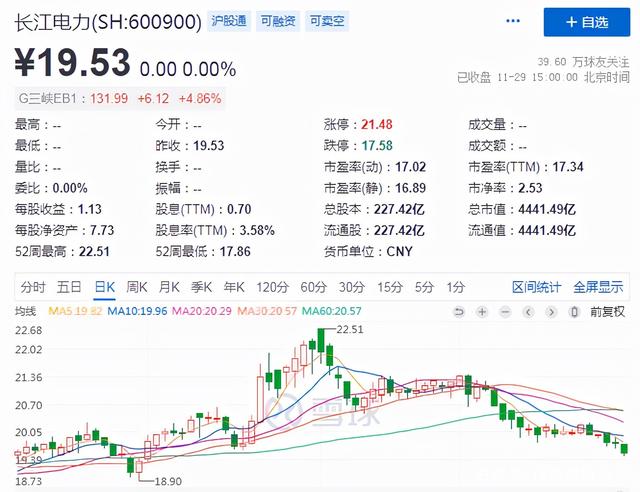Select the 年K yearly candlestick tab
640x492 pixels.
click(234, 287)
